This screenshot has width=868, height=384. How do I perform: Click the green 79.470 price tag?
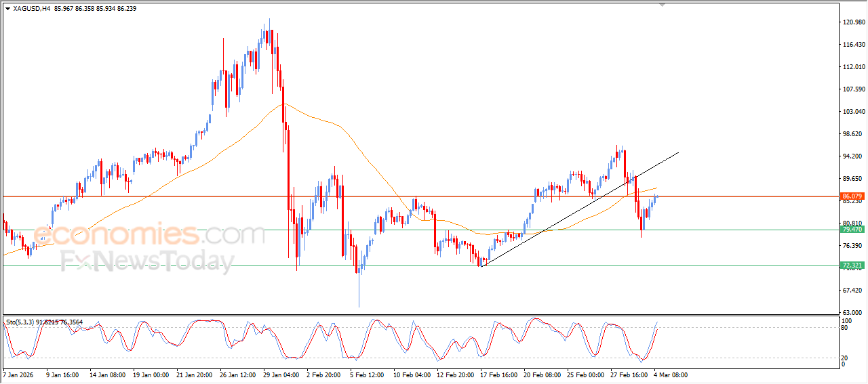[x=852, y=230]
